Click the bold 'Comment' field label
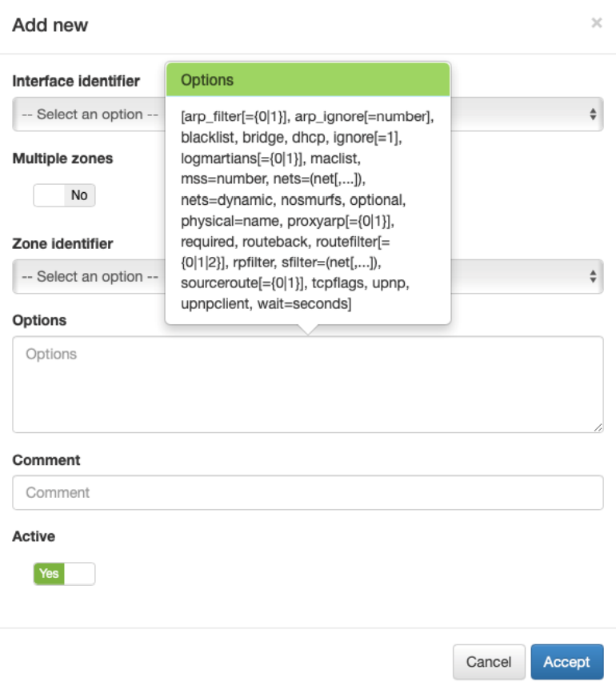Viewport: 616px width, 690px height. click(x=46, y=460)
